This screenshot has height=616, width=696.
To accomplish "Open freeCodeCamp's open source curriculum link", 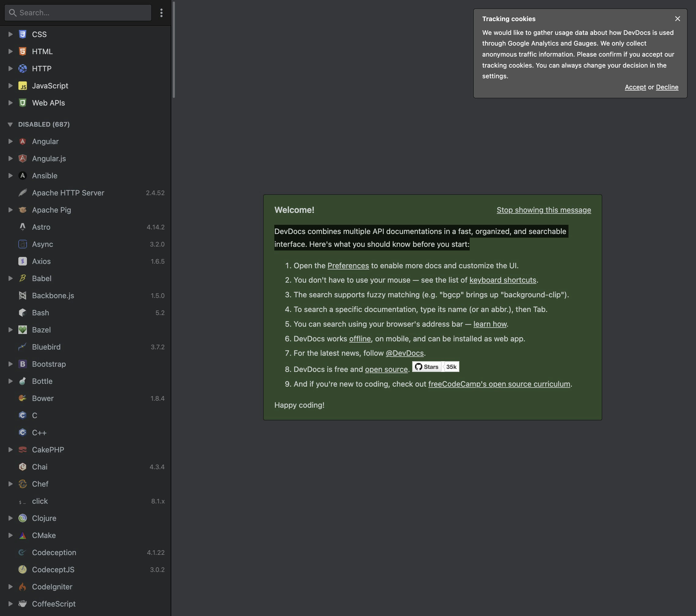I will [x=499, y=384].
